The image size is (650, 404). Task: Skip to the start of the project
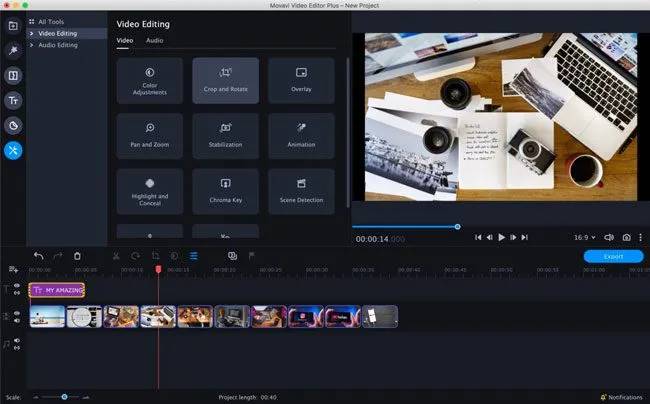tap(478, 237)
